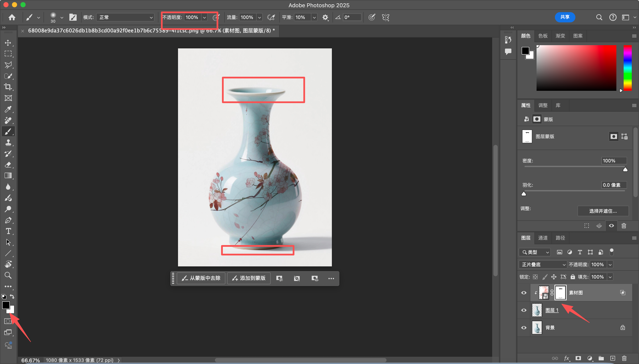This screenshot has height=364, width=639.
Task: Swap foreground and background colors
Action: pyautogui.click(x=12, y=297)
